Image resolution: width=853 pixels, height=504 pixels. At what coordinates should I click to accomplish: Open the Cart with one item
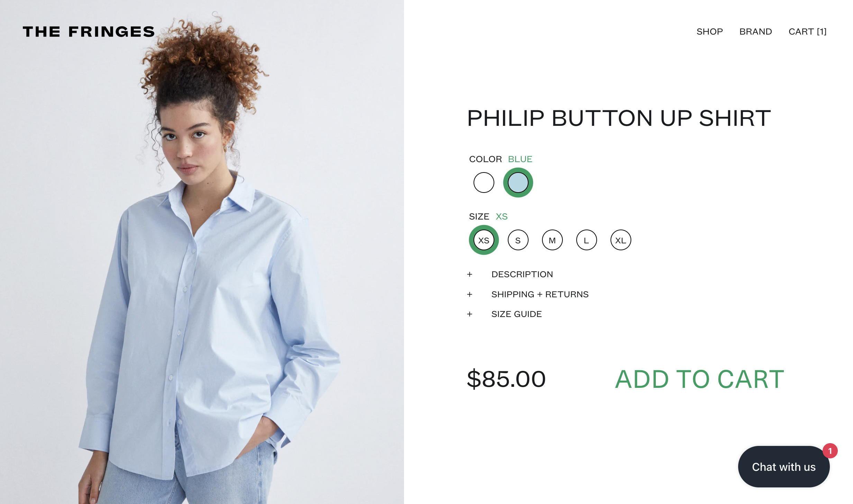[807, 31]
